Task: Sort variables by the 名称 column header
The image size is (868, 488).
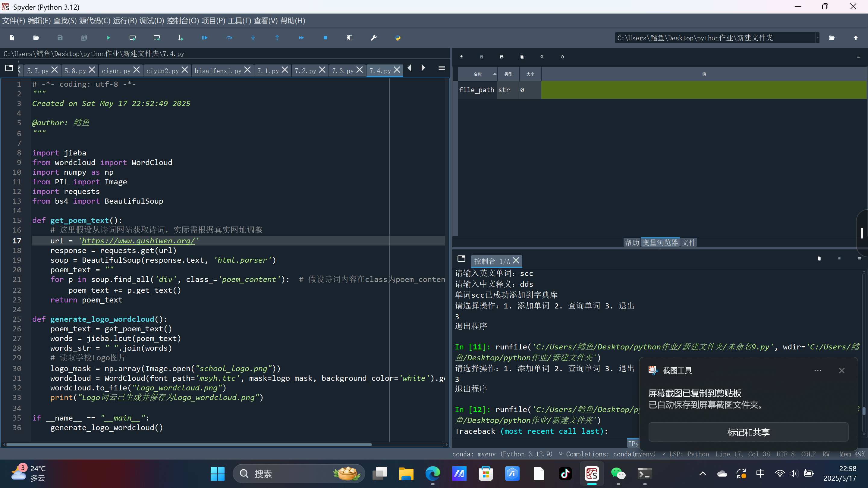Action: 477,74
